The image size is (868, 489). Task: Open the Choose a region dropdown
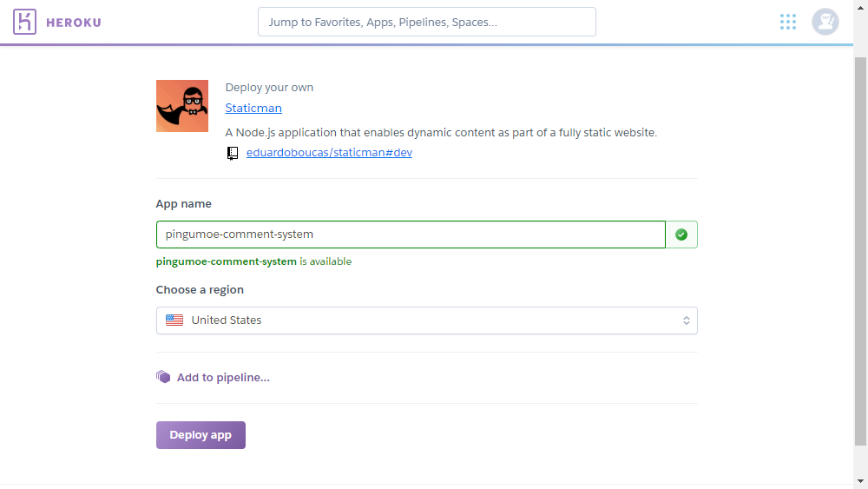[x=427, y=320]
